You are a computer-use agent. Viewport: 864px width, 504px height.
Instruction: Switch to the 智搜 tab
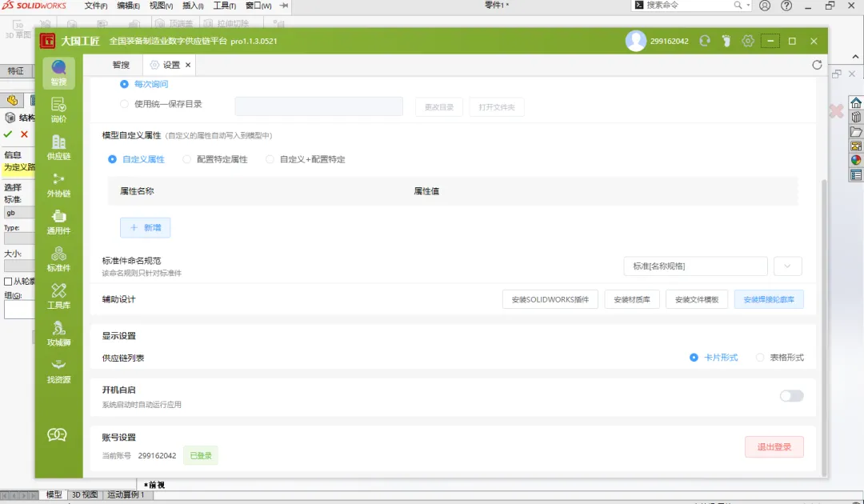[121, 65]
